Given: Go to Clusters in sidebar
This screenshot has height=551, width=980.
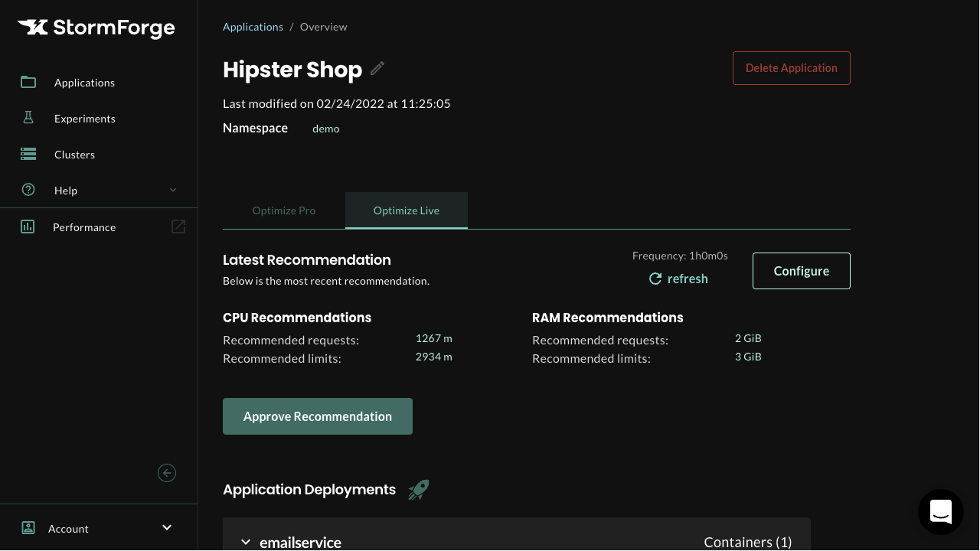Looking at the screenshot, I should pyautogui.click(x=75, y=155).
